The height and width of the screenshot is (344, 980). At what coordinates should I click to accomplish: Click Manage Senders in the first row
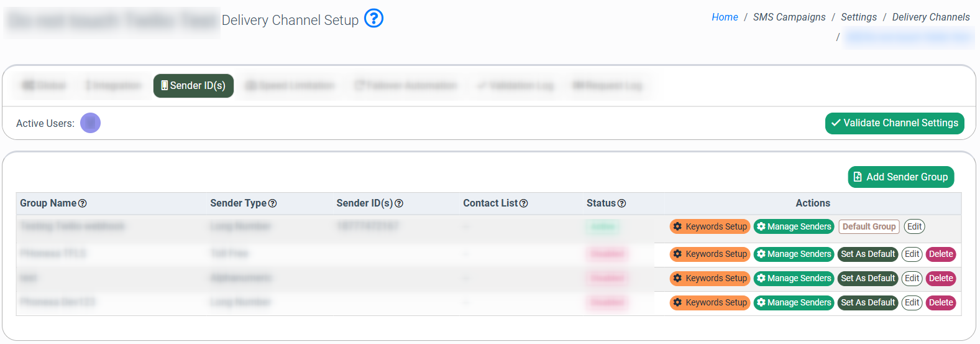click(794, 227)
